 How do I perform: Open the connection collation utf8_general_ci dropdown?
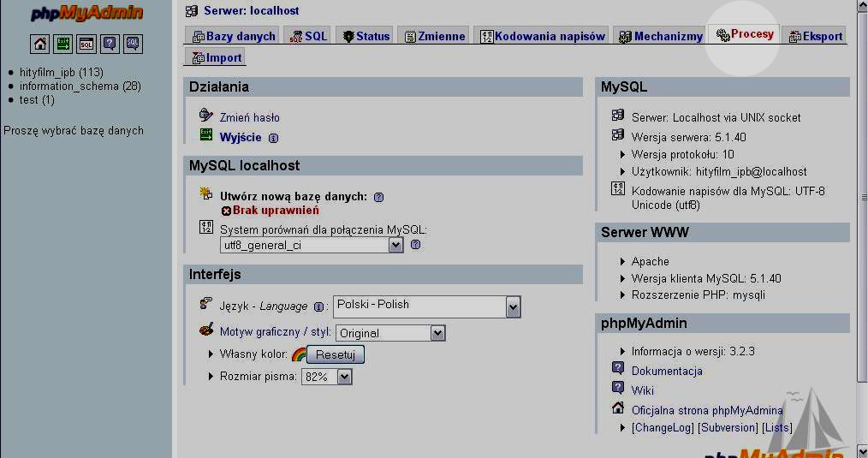pos(312,245)
